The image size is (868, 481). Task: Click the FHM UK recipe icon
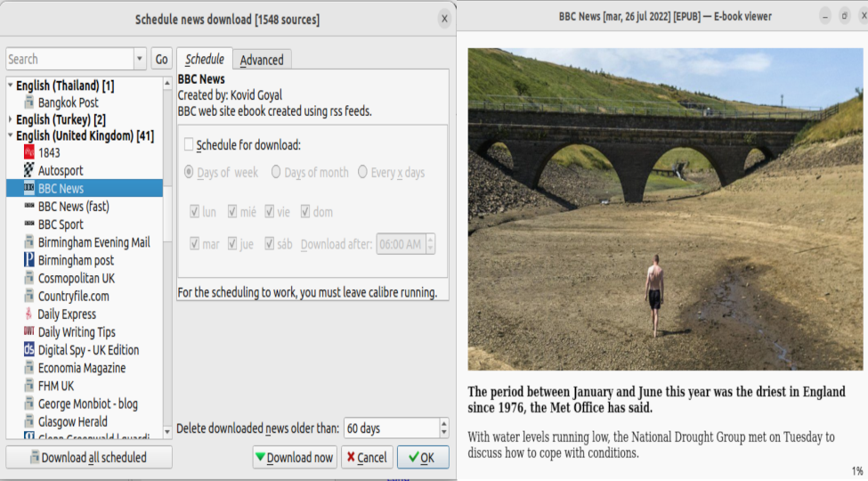[x=28, y=385]
